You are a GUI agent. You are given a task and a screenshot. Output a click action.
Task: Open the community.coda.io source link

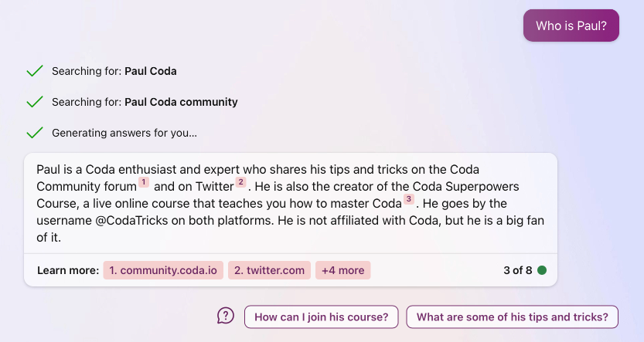(163, 270)
